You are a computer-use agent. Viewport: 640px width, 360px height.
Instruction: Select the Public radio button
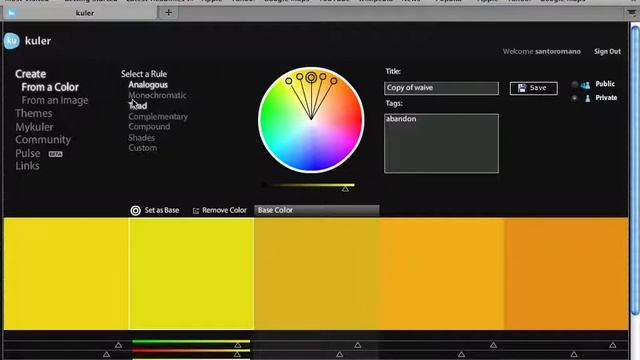click(574, 84)
